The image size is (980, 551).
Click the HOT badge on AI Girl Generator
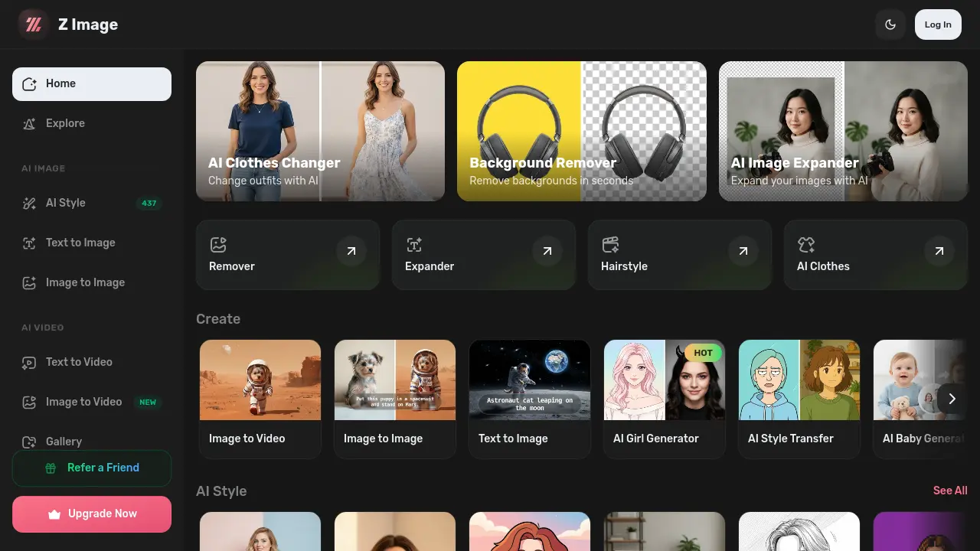tap(704, 353)
